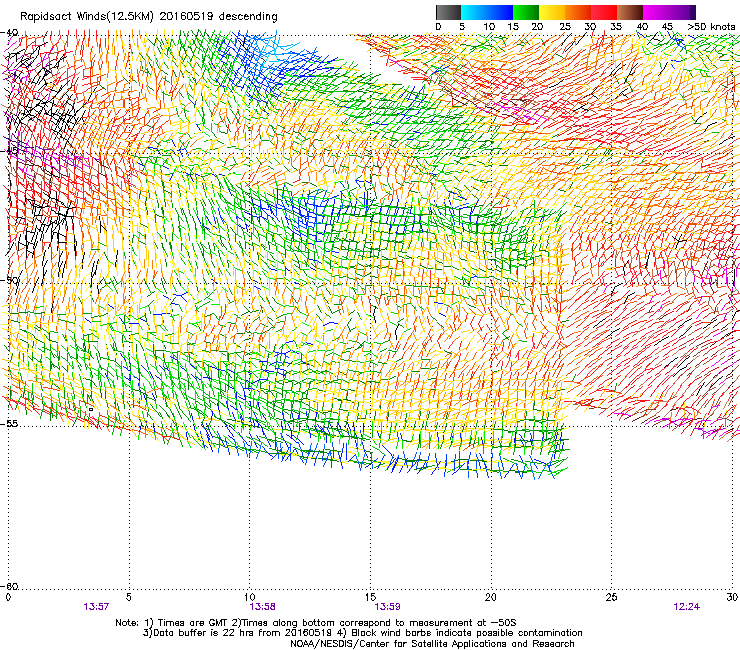Click the cyan-blue 5-15 knots legend swatch
Viewport: 740px width, 650px height.
point(487,12)
